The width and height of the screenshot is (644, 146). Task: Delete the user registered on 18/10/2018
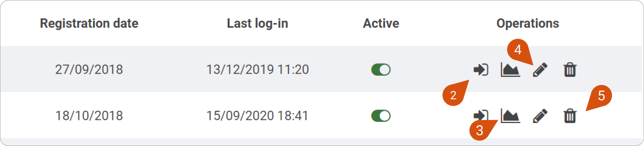[570, 116]
